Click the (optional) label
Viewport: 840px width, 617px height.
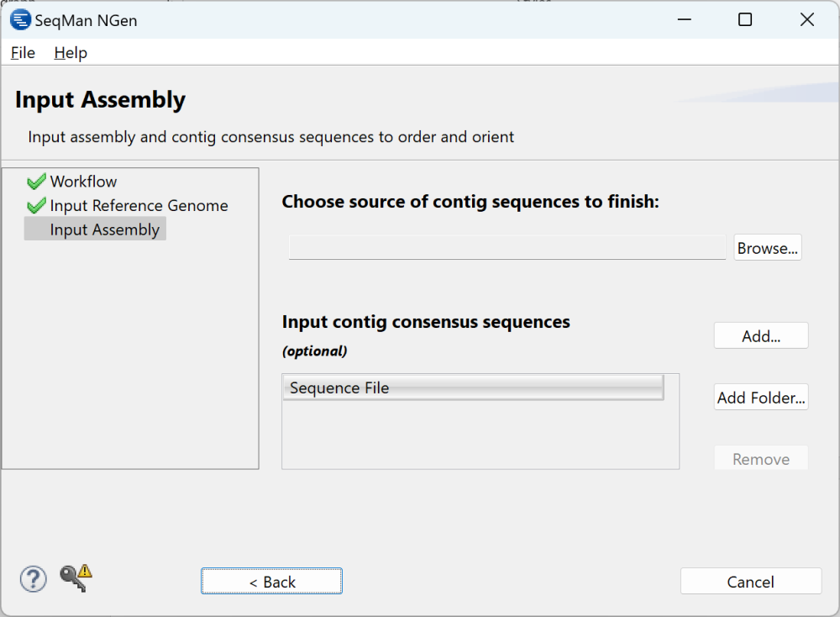click(x=314, y=351)
